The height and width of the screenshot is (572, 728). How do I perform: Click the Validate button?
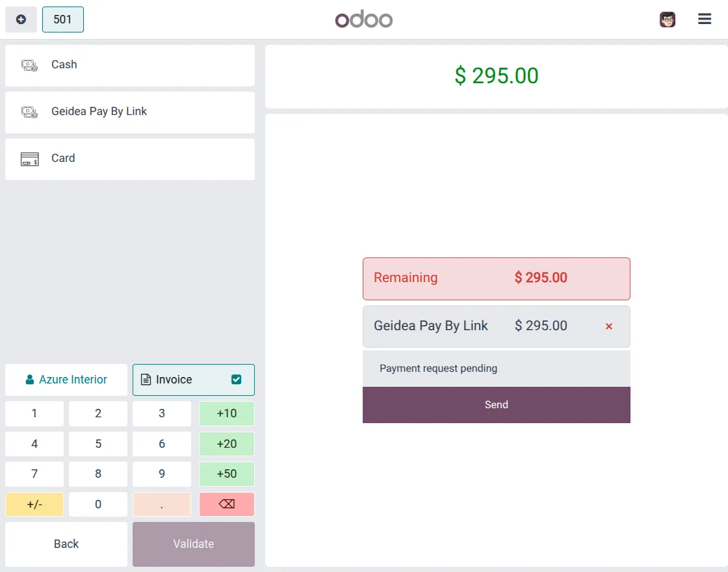click(x=194, y=544)
